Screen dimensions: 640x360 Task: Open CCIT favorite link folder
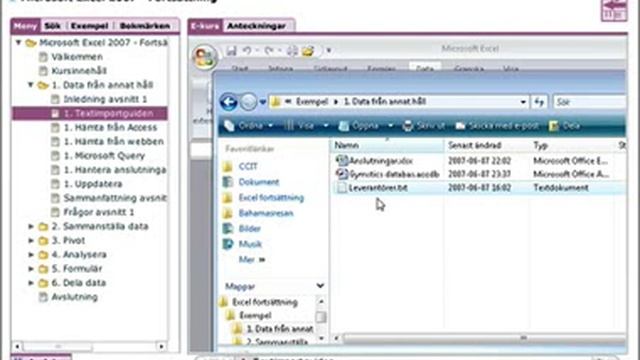248,167
